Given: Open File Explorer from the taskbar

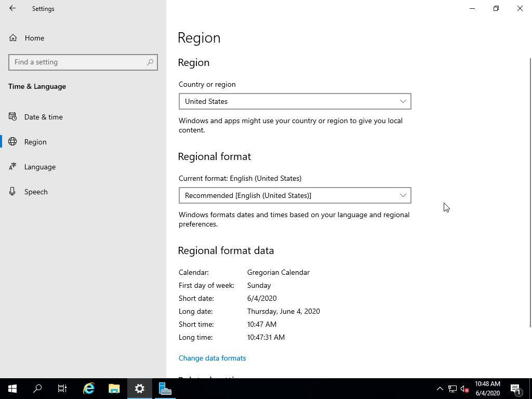Looking at the screenshot, I should coord(114,388).
